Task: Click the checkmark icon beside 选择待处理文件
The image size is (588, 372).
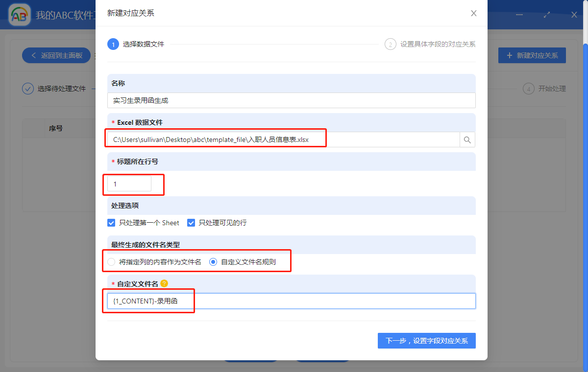Action: tap(28, 89)
